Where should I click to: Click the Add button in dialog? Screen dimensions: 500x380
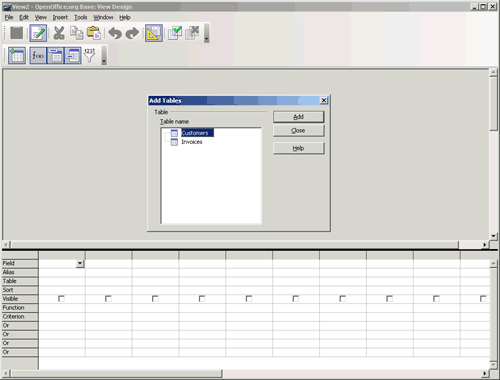[298, 117]
